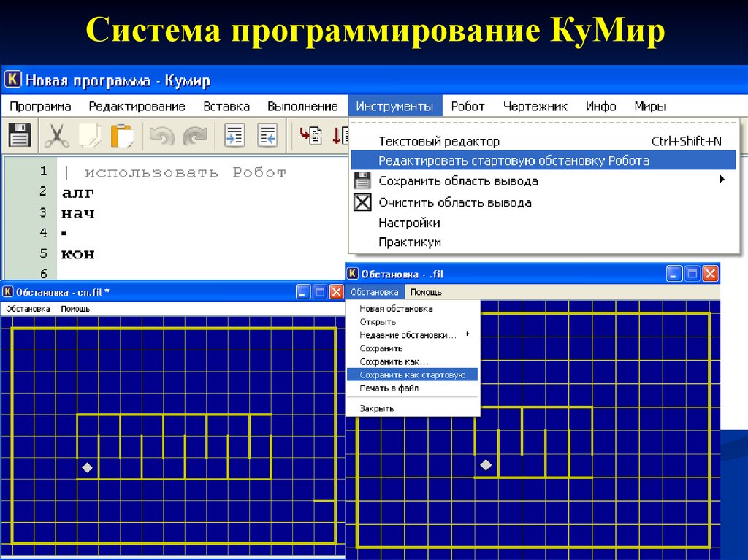
Task: Select Редактировать стартовую обстановку Робота
Action: 543,161
